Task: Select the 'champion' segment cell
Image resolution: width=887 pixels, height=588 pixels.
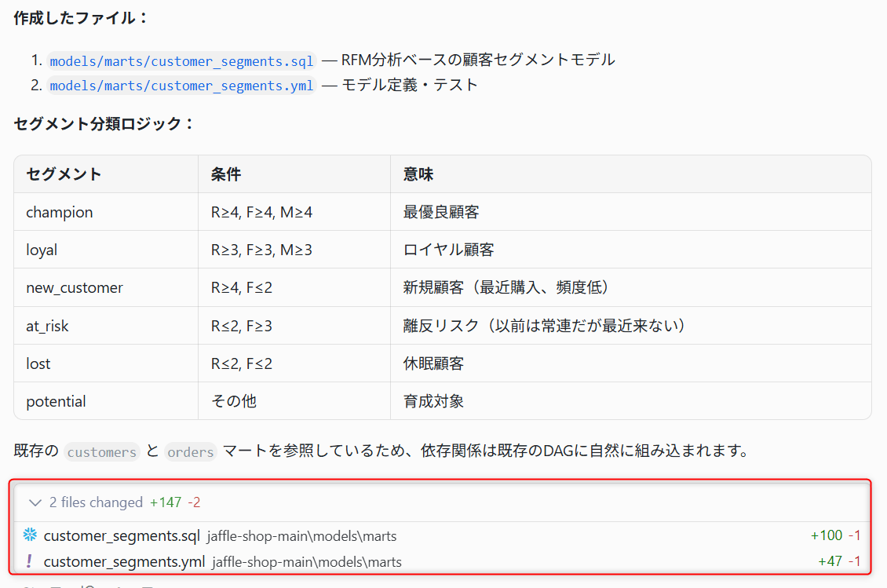Action: [106, 212]
